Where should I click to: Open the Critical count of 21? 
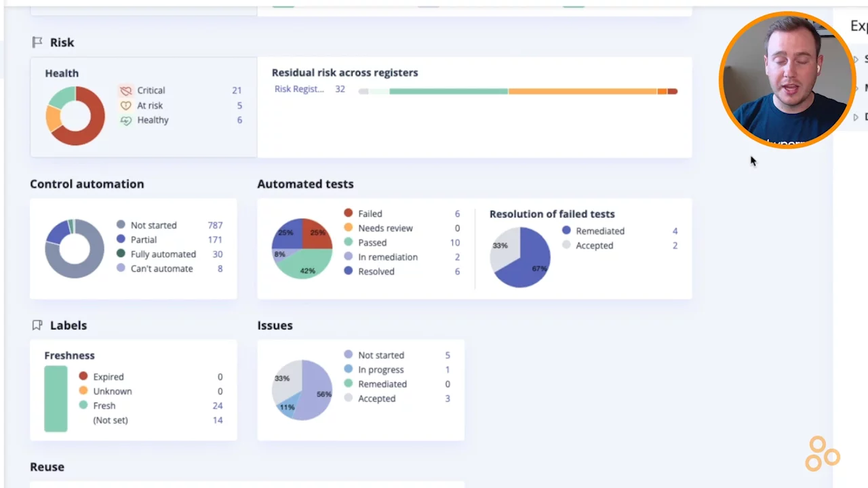coord(237,90)
